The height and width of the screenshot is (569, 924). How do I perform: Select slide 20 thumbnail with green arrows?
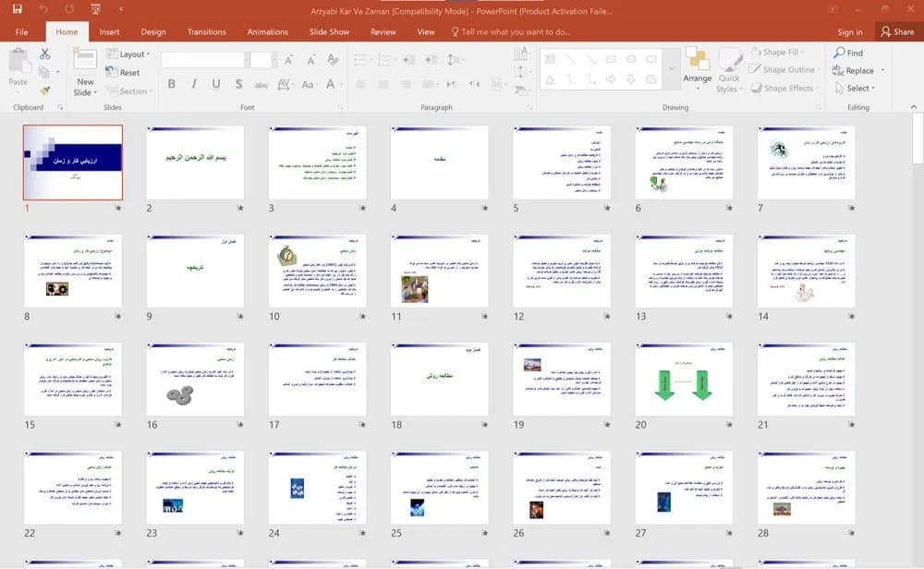point(684,380)
